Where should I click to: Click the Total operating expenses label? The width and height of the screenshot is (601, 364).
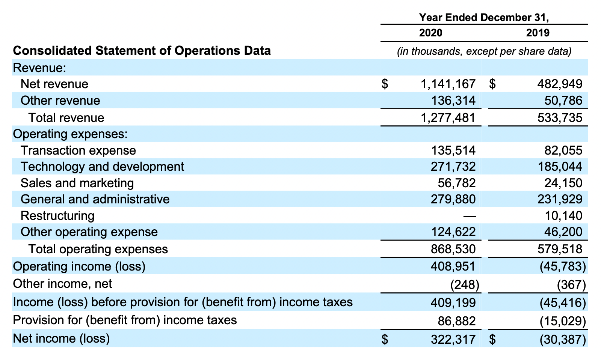pos(98,249)
